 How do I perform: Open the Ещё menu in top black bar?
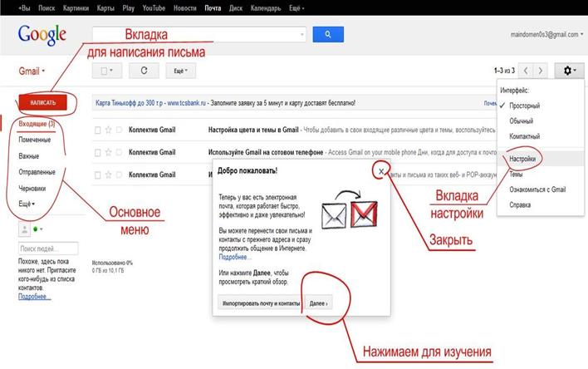point(296,7)
